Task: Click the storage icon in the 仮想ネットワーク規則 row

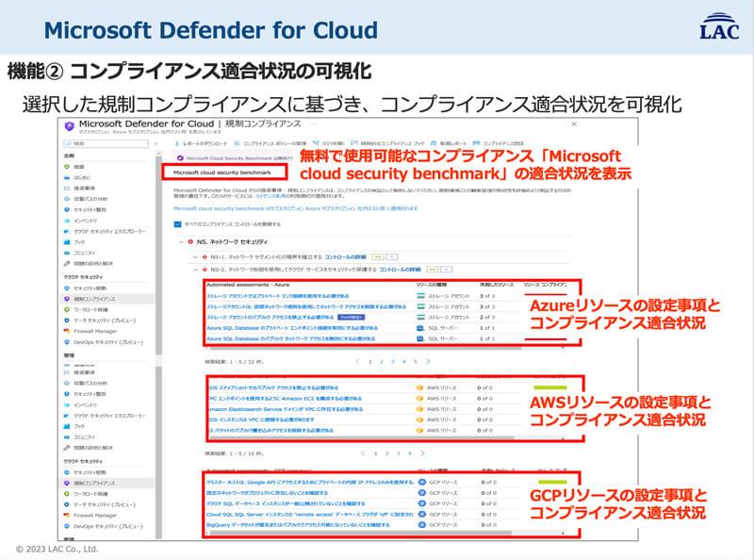Action: click(420, 306)
